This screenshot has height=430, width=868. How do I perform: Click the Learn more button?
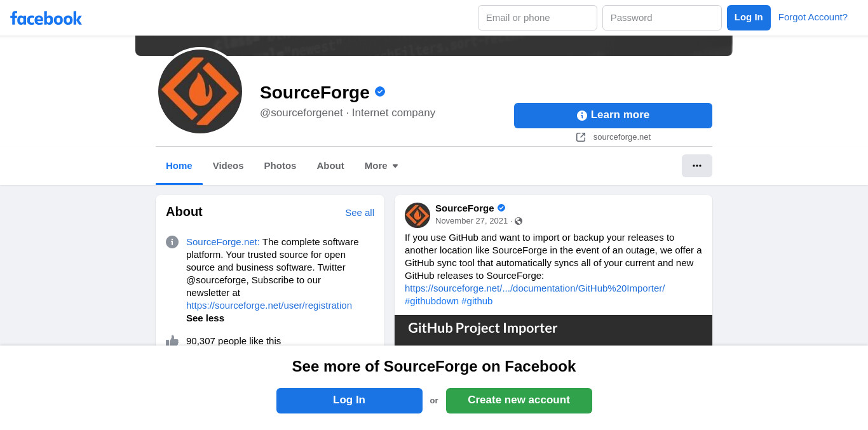(613, 116)
